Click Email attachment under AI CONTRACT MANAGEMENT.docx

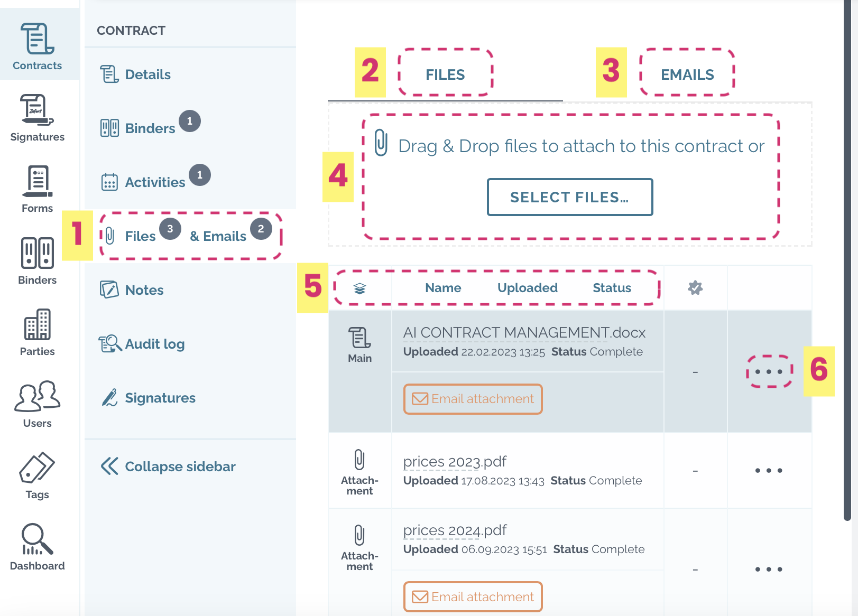473,399
